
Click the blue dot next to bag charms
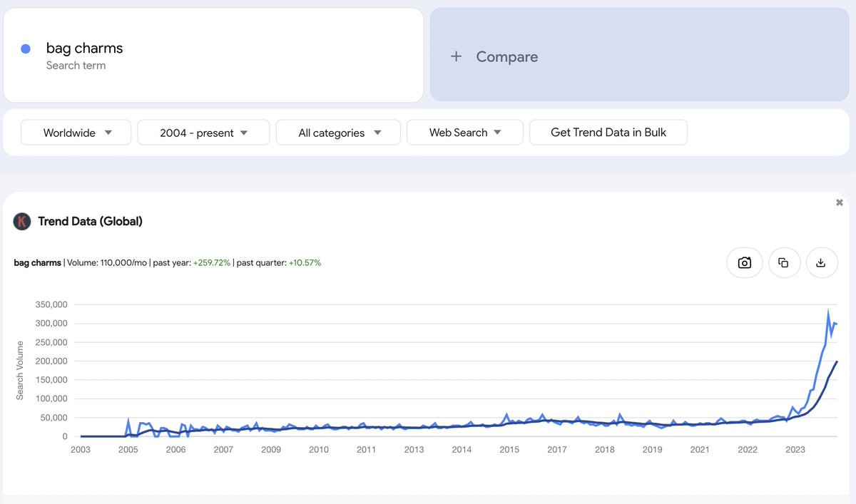point(26,49)
